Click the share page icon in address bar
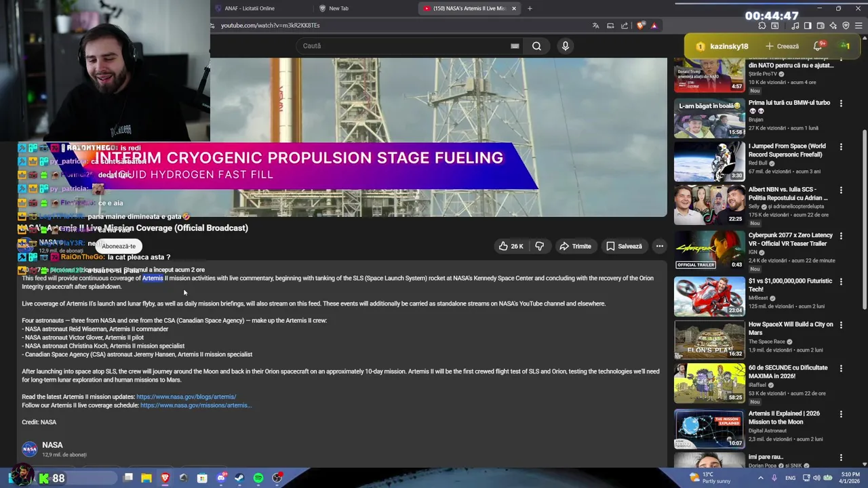The image size is (868, 488). [x=625, y=26]
